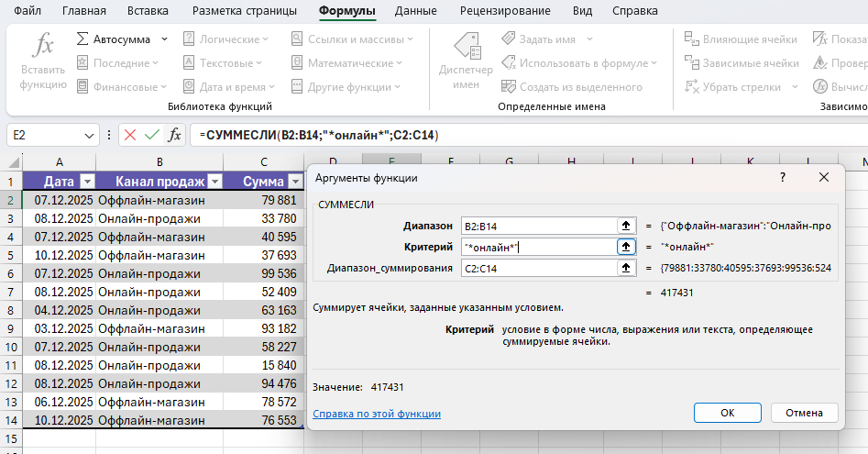Click the cancel X icon in formula bar

pos(130,135)
